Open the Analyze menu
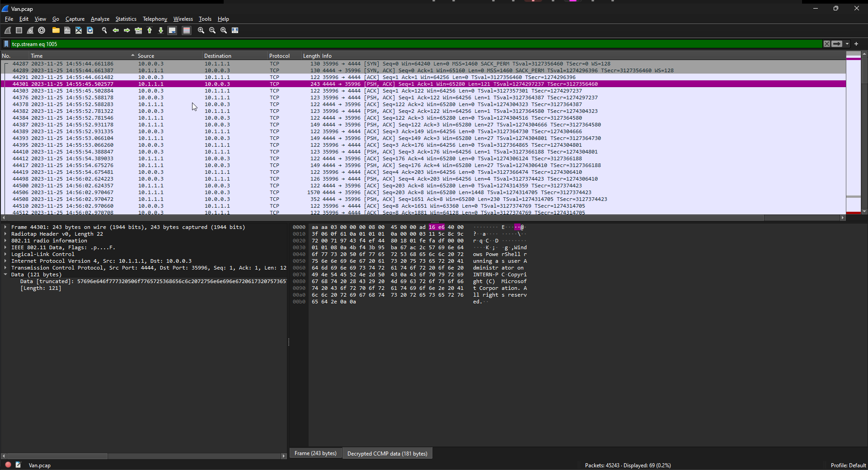The image size is (868, 470). coord(100,19)
